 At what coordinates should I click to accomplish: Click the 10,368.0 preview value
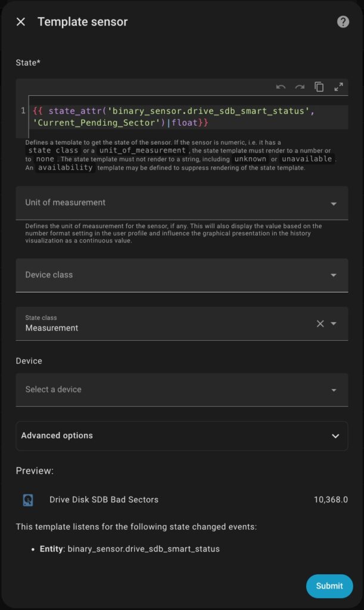[x=331, y=500]
